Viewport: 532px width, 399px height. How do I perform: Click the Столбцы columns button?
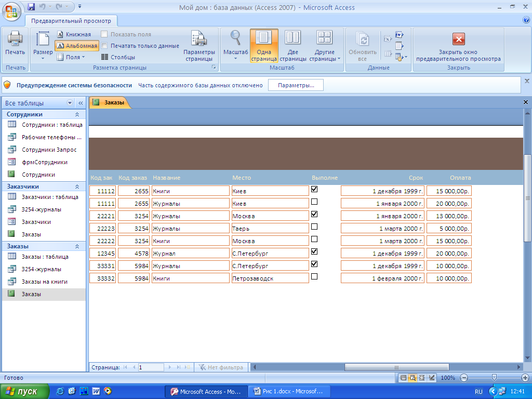[x=118, y=57]
